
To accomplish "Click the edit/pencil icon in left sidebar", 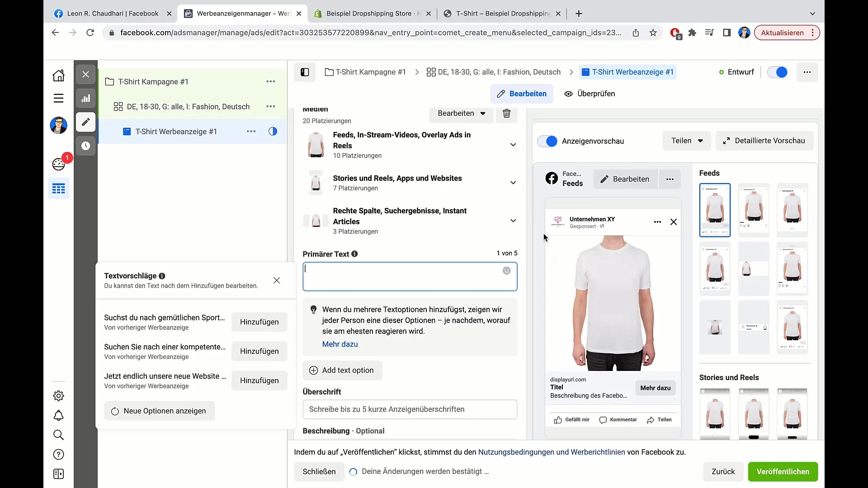I will click(x=85, y=122).
